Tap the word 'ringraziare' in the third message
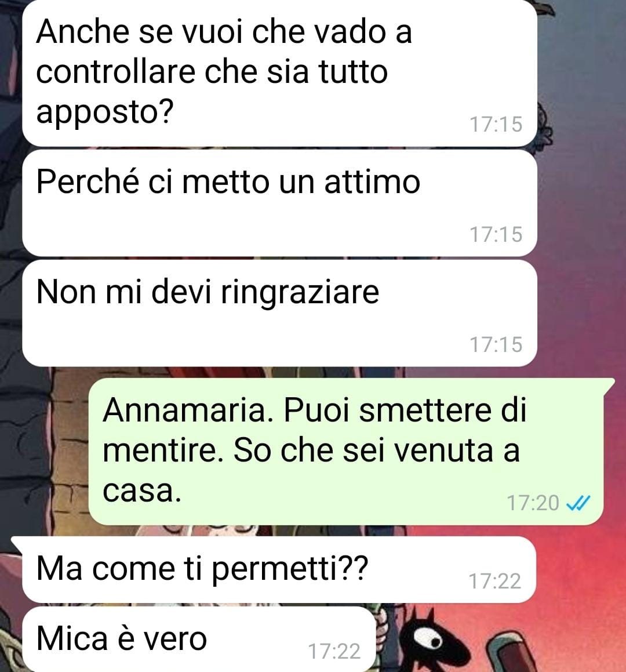This screenshot has height=672, width=626. click(x=300, y=293)
